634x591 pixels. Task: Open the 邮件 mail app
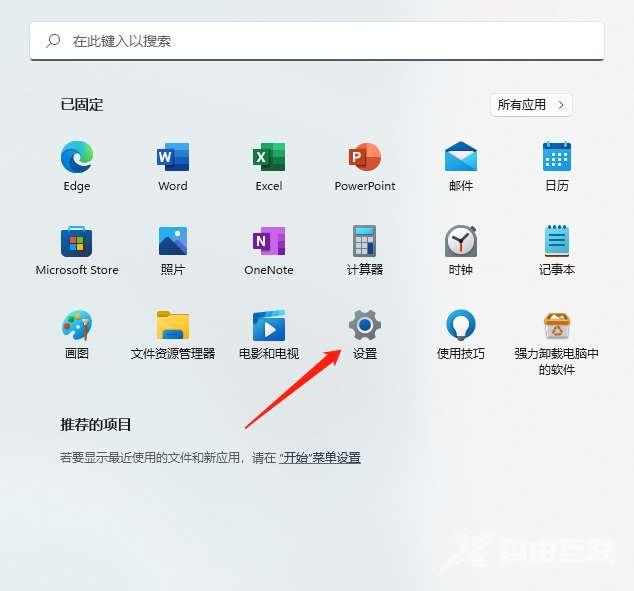[x=461, y=157]
